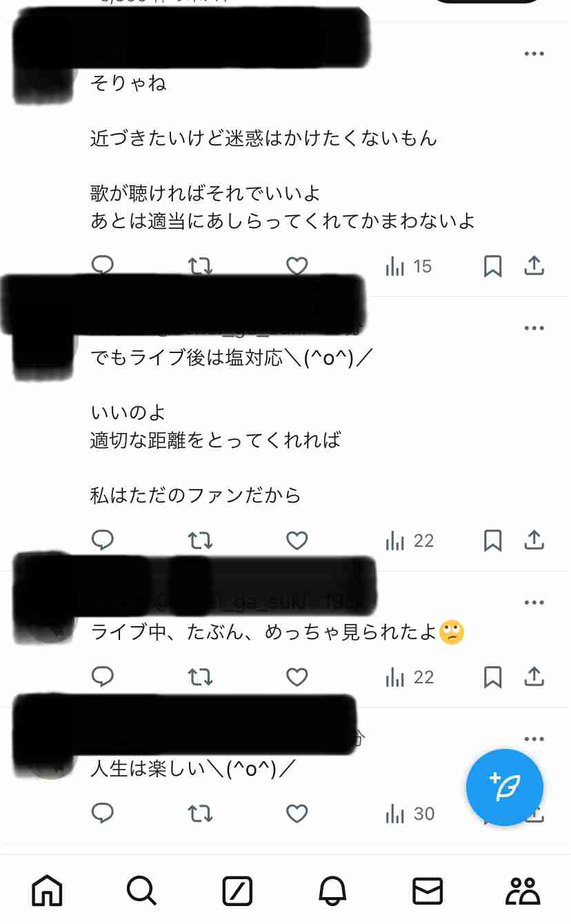Open the Notifications bell tab

pyautogui.click(x=332, y=891)
